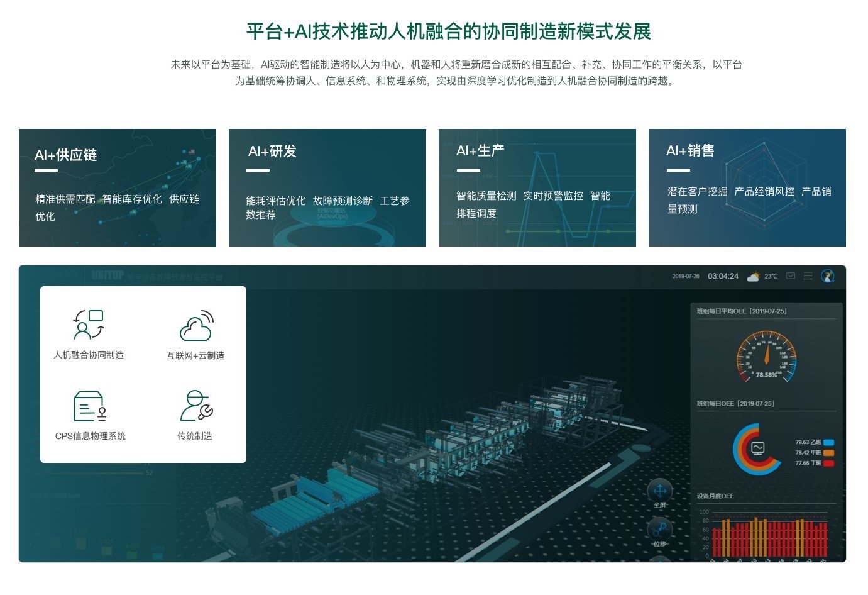Toggle the 乙班 series in the OEE legend
Viewport: 868px width, 595px height.
pos(830,442)
